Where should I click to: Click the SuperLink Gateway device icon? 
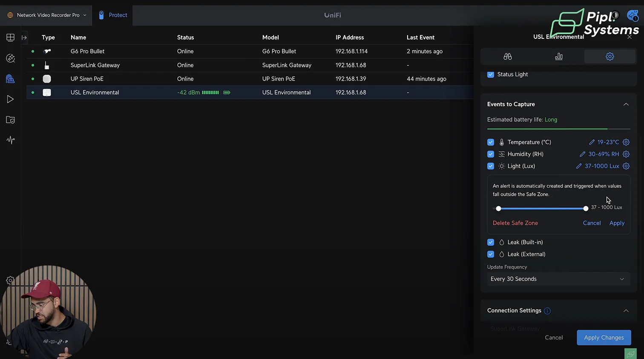tap(47, 65)
